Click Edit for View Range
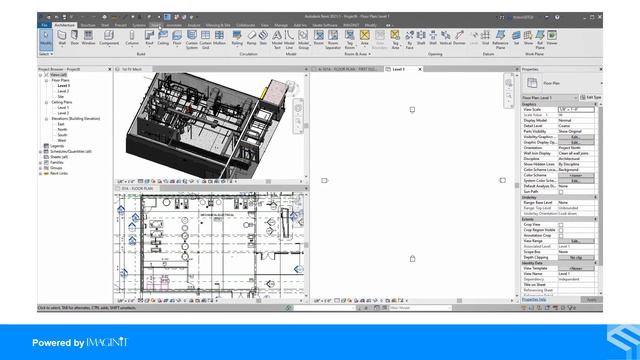This screenshot has height=360, width=640. pyautogui.click(x=576, y=241)
